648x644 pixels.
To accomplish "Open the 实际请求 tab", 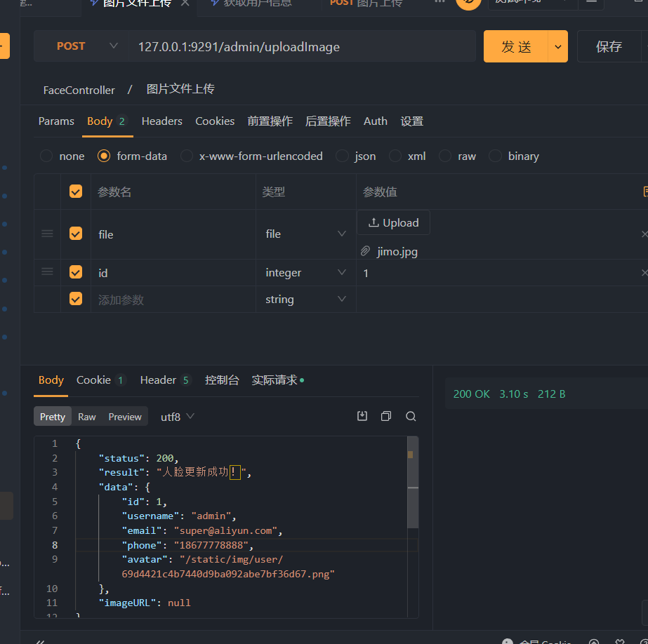I will pyautogui.click(x=278, y=380).
